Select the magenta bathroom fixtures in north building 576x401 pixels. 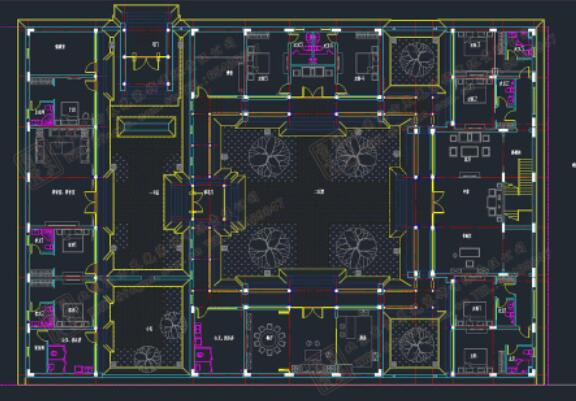coord(313,47)
